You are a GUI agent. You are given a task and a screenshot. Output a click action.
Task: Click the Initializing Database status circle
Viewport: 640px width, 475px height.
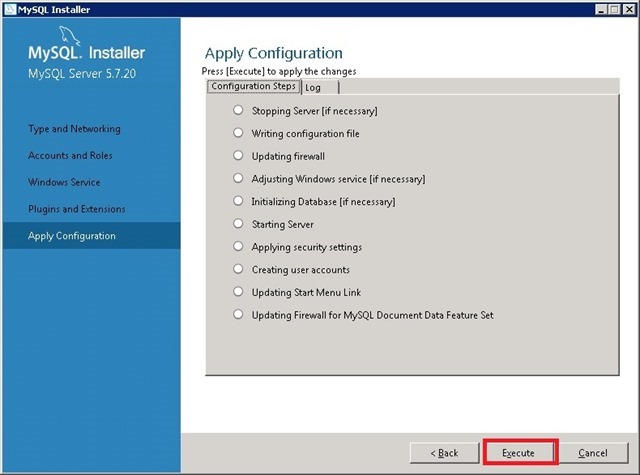[238, 201]
